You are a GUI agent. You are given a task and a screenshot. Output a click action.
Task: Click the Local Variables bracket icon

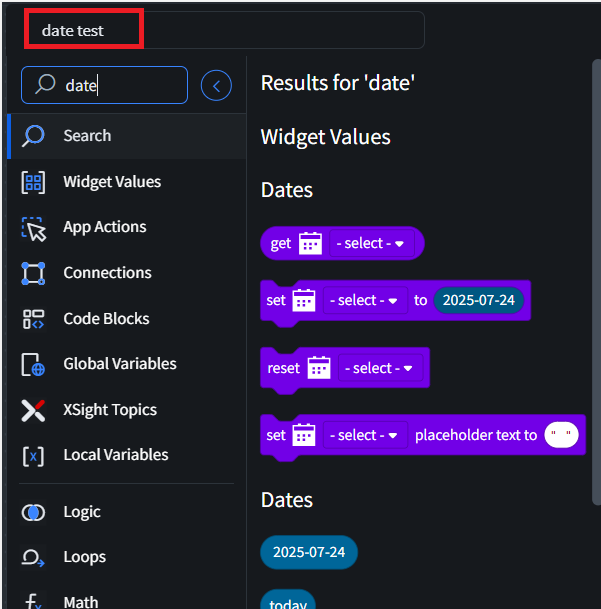click(34, 455)
